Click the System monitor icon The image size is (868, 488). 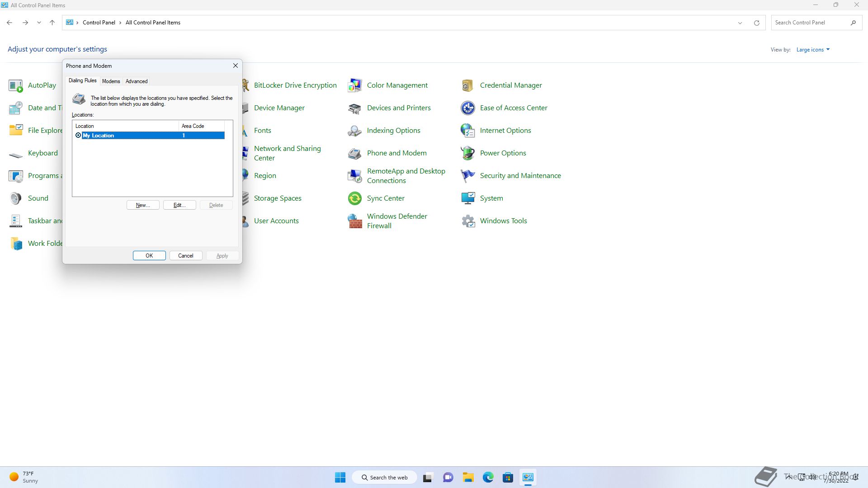click(468, 198)
